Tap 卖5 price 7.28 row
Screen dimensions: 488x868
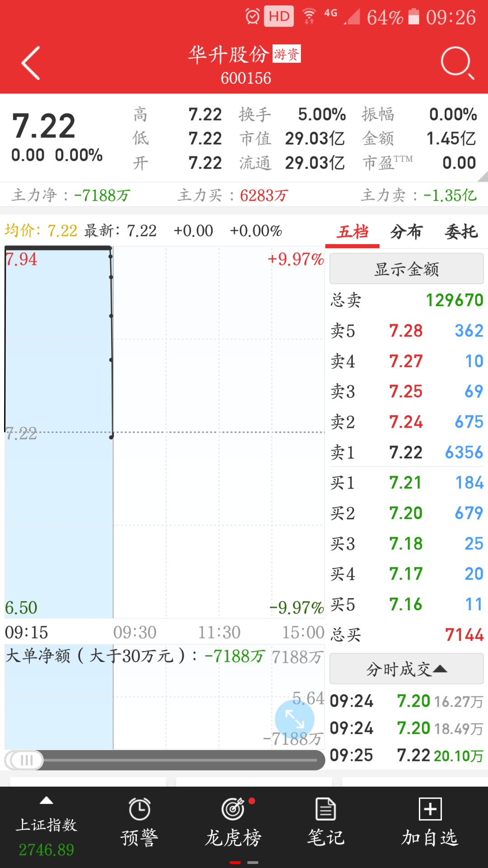pos(407,331)
